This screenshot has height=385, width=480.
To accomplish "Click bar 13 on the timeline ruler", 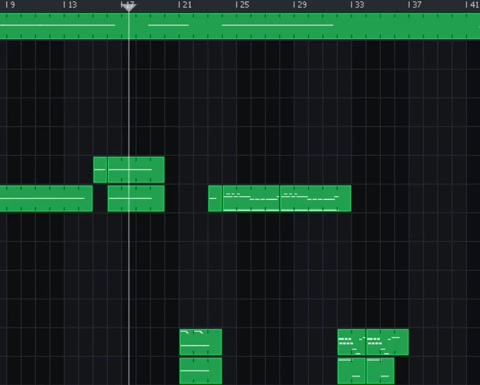I will [x=70, y=5].
